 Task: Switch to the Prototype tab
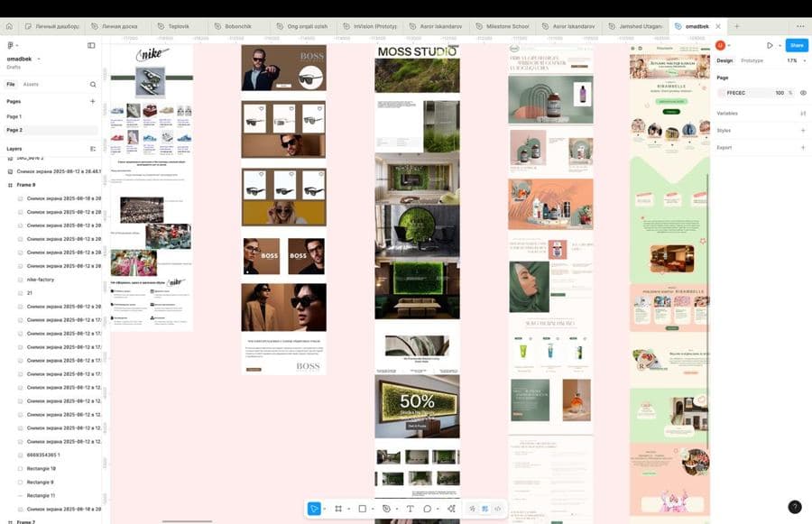pyautogui.click(x=752, y=60)
